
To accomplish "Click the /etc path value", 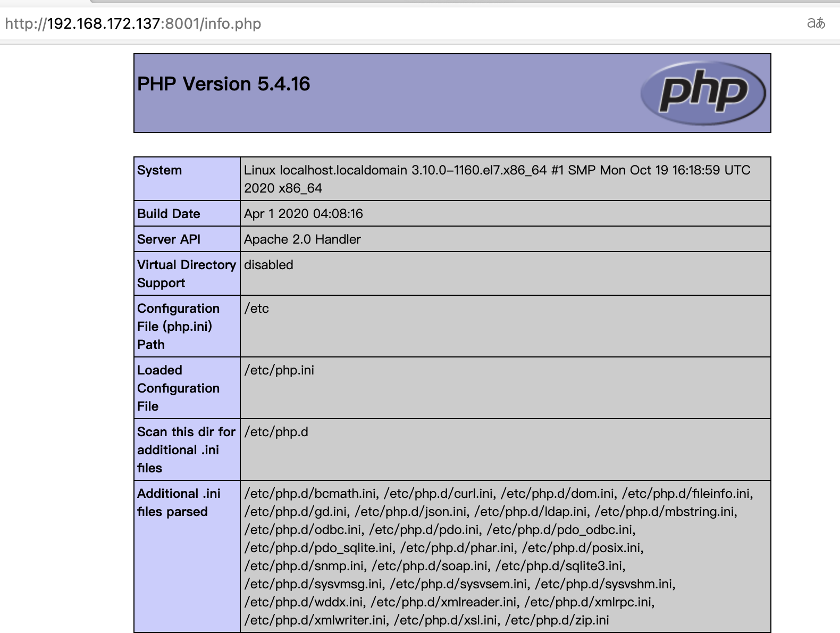I will pyautogui.click(x=257, y=309).
